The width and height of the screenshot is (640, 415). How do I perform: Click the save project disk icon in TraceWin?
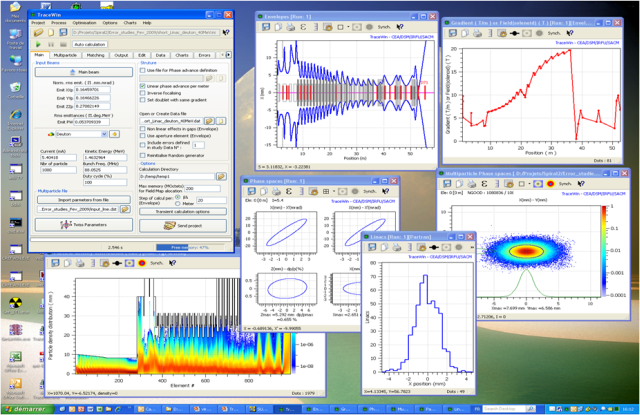63,32
